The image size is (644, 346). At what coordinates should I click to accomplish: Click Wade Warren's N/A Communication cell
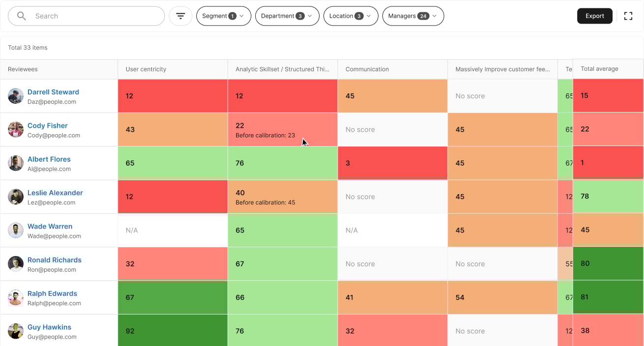pyautogui.click(x=392, y=230)
